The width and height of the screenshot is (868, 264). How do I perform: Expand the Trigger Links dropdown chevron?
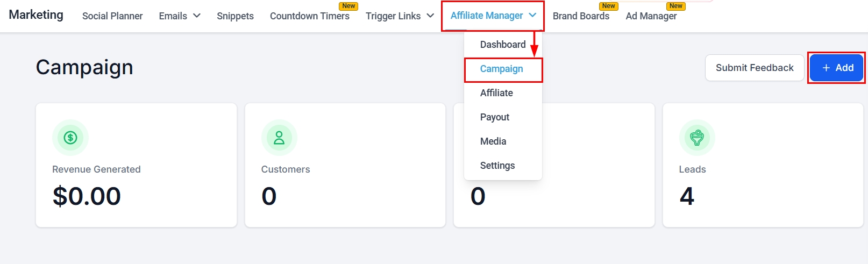click(430, 16)
